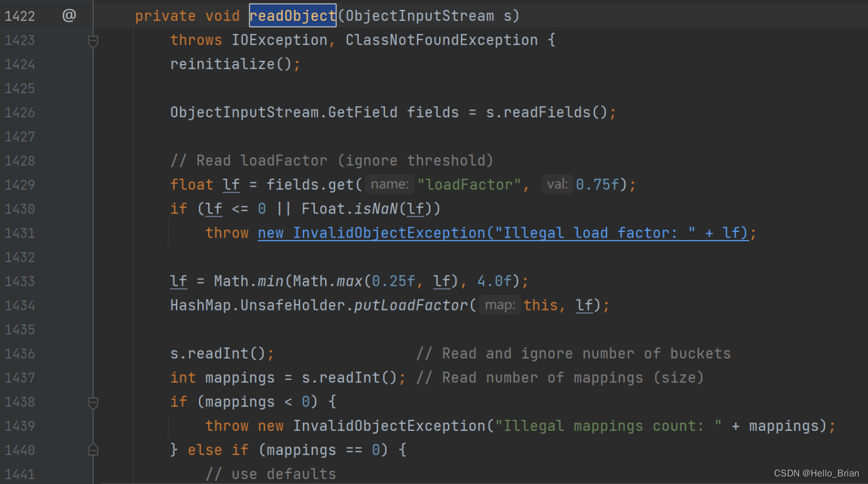Click 'ObjectInputStream.GetField' on line 1426
The height and width of the screenshot is (484, 868).
284,112
